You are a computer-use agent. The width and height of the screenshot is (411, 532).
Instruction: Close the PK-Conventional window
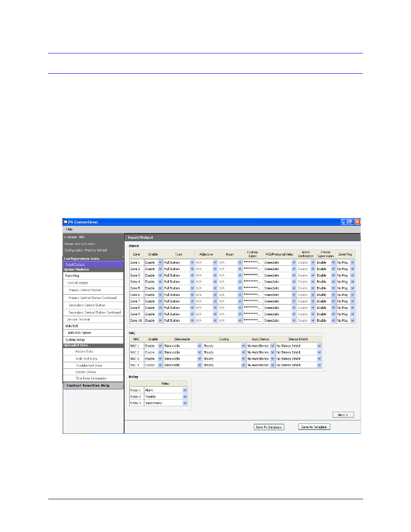pos(358,222)
